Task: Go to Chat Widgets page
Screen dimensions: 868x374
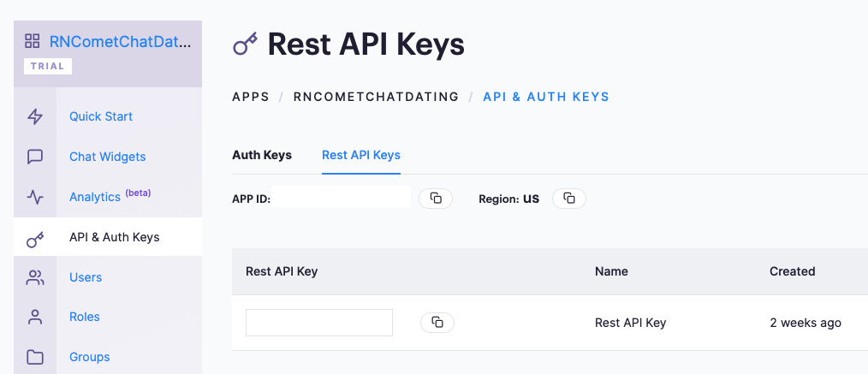Action: (107, 157)
